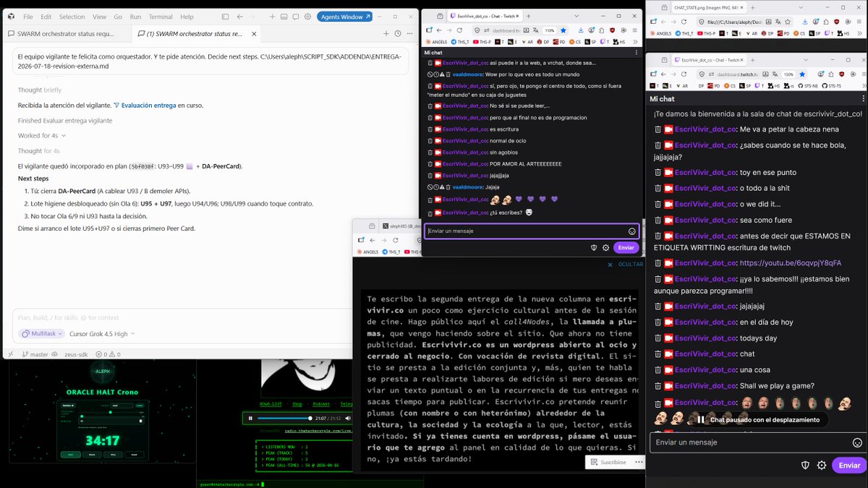Click 150% zoom indicator in right browser
This screenshot has height=488, width=868.
tap(788, 74)
